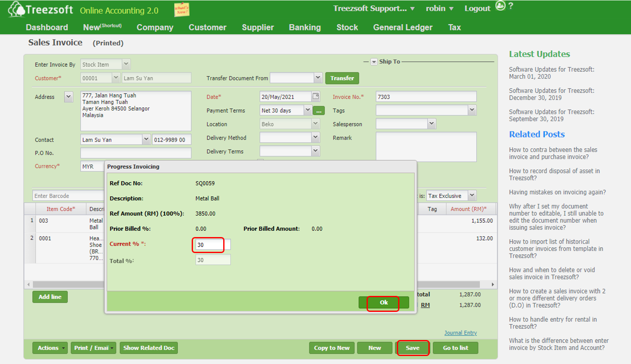Viewport: 631px width, 364px height.
Task: Open the Supplier menu
Action: [x=258, y=27]
